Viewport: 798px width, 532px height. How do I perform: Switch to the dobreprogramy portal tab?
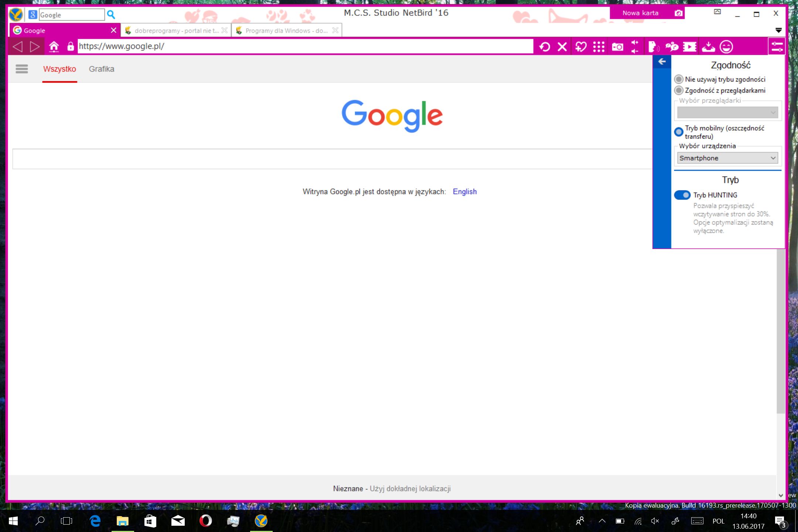[173, 31]
